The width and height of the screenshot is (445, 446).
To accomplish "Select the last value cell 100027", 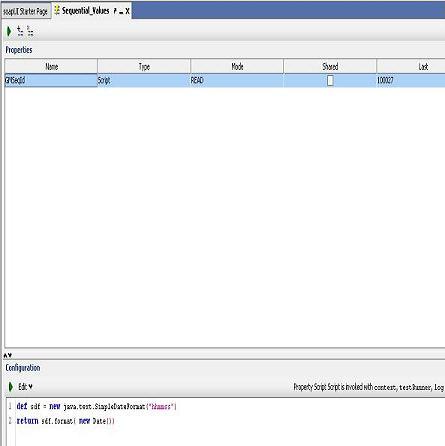I will (x=411, y=80).
